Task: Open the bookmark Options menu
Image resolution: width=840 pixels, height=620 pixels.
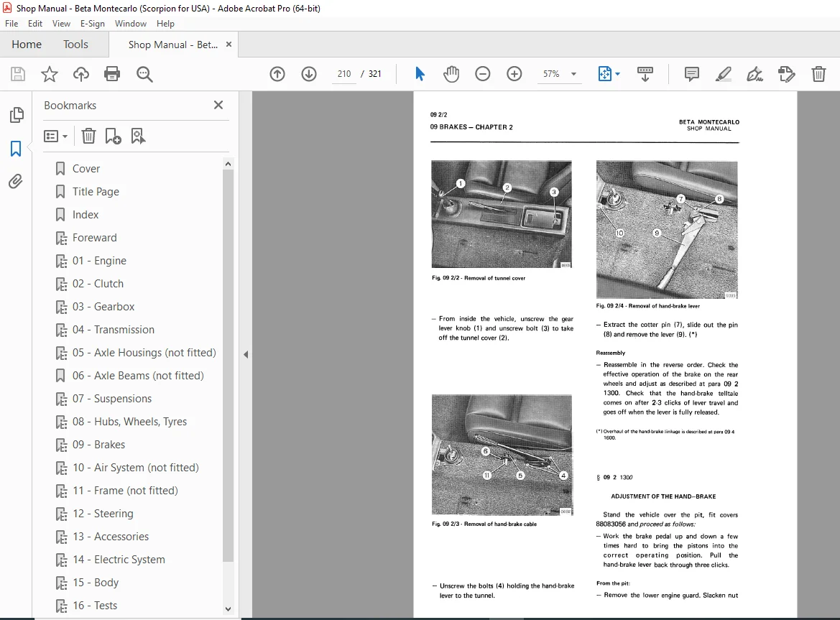Action: [x=55, y=137]
